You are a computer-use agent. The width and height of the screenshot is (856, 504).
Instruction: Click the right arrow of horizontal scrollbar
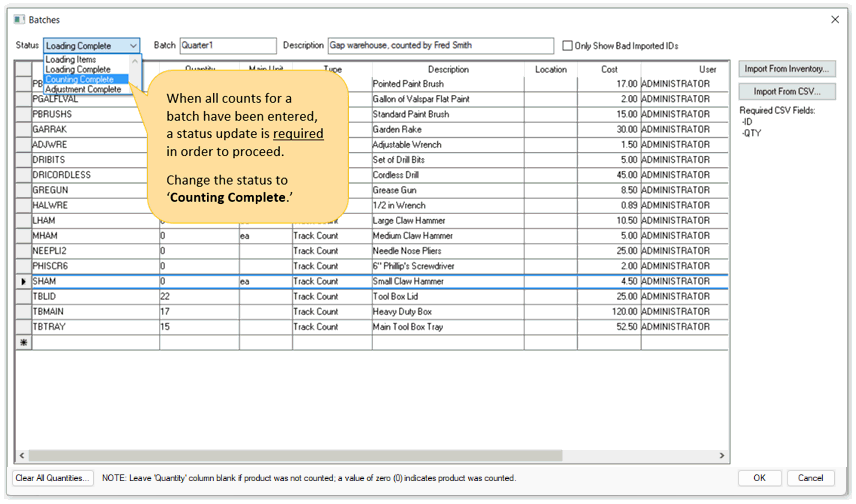click(722, 455)
